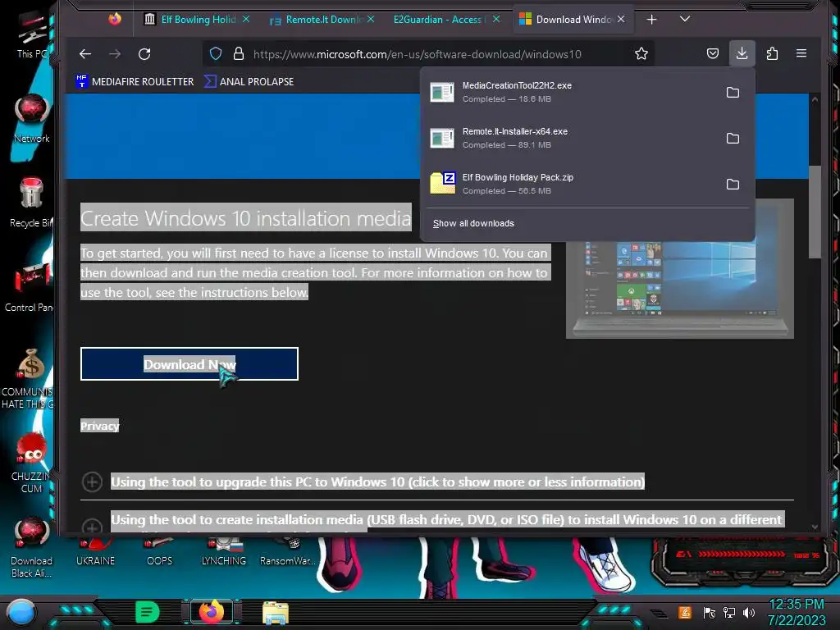The height and width of the screenshot is (630, 840).
Task: Reload the current page
Action: pyautogui.click(x=144, y=53)
